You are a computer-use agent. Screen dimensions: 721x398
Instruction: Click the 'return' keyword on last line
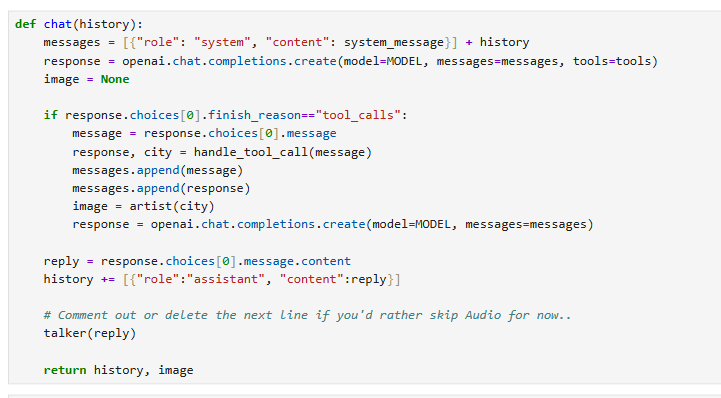click(x=65, y=370)
